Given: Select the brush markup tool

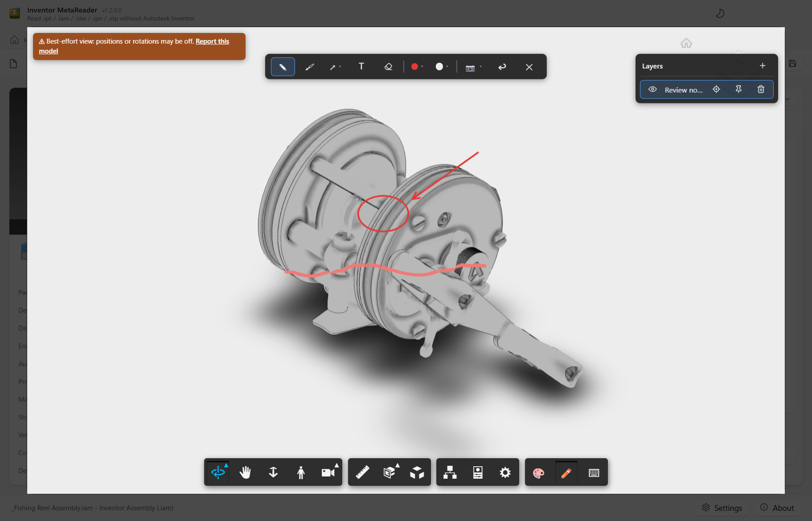Looking at the screenshot, I should point(310,67).
